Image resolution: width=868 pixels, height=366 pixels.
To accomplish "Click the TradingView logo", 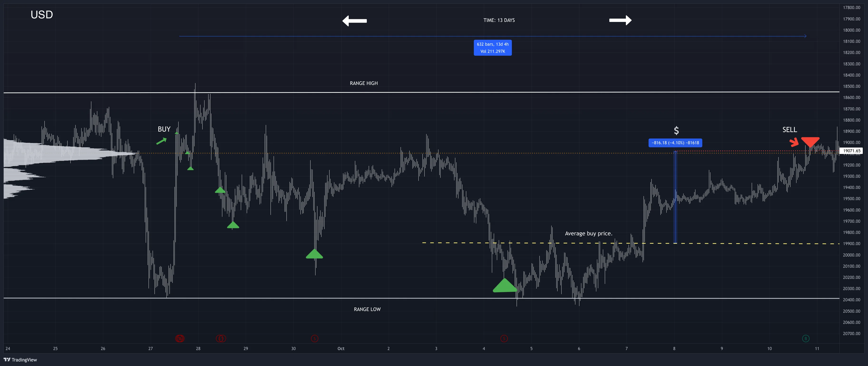I will tap(20, 360).
